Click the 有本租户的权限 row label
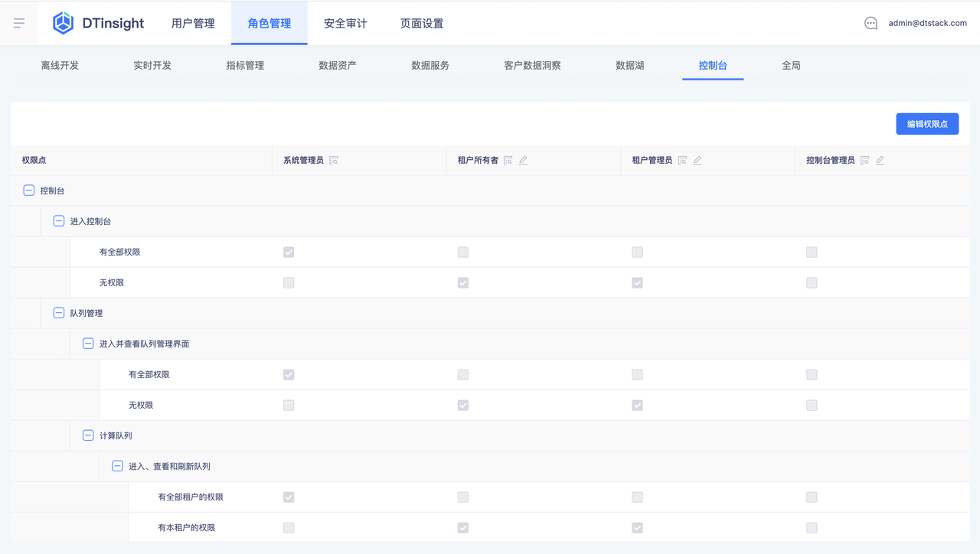 point(186,527)
